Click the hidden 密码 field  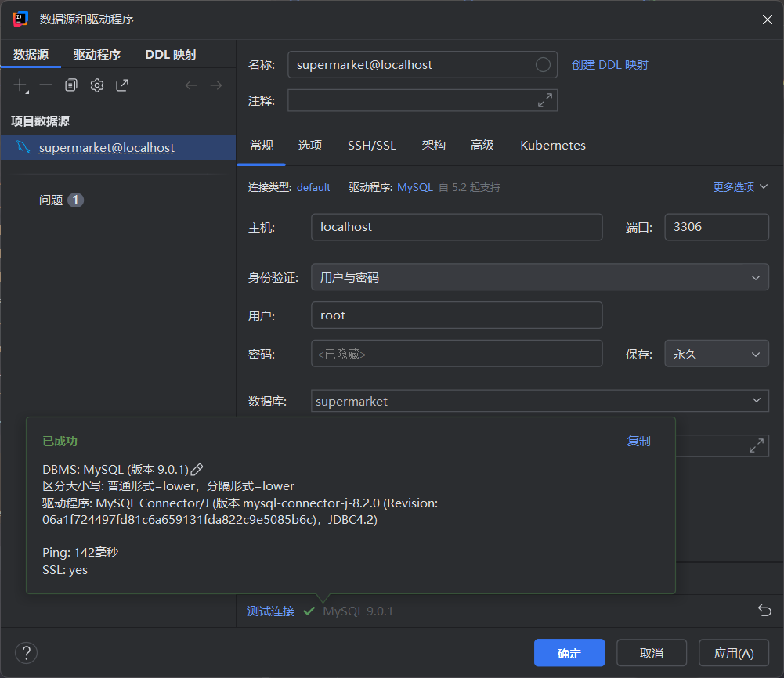[457, 354]
